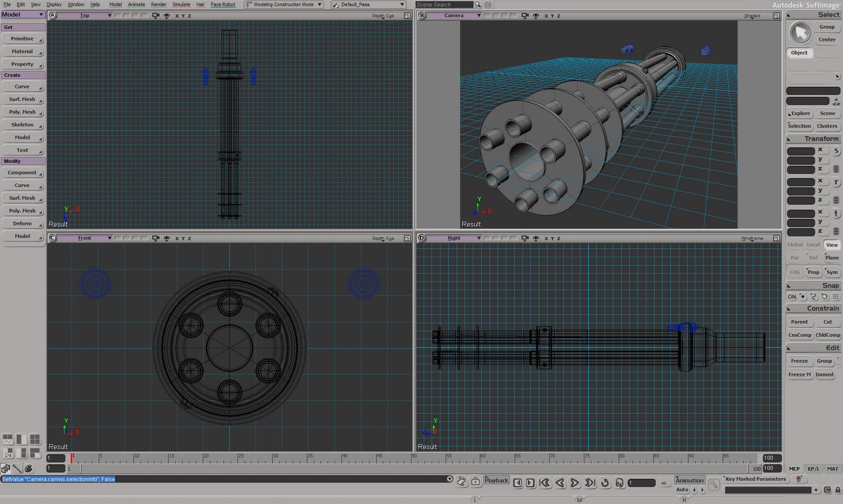Click the Deform button
This screenshot has height=504, width=843.
coord(23,224)
